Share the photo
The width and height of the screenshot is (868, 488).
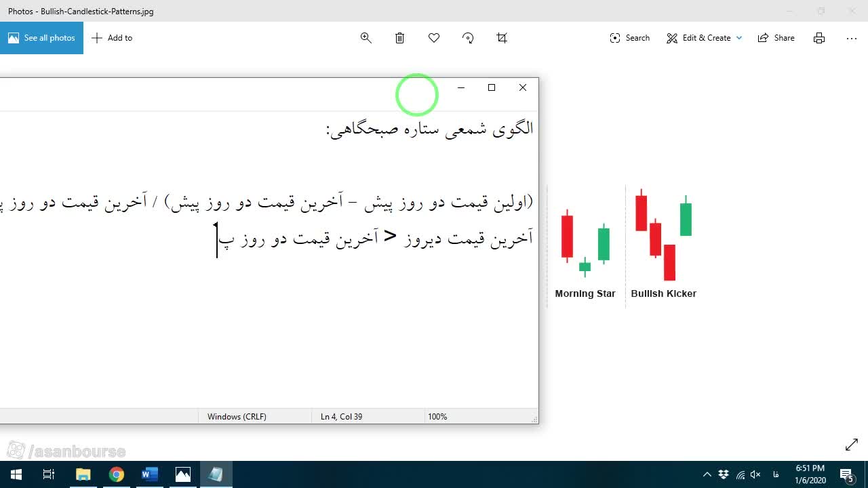point(776,38)
